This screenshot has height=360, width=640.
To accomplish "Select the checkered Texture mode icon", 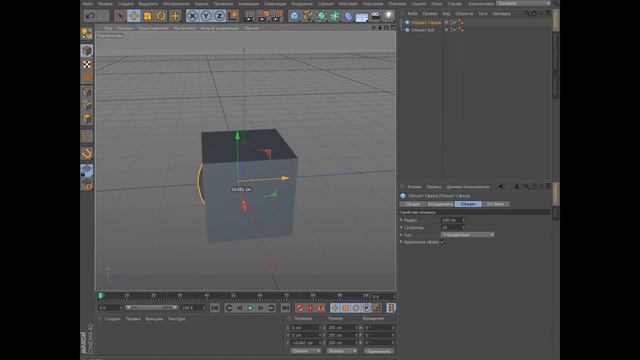I will pos(87,64).
